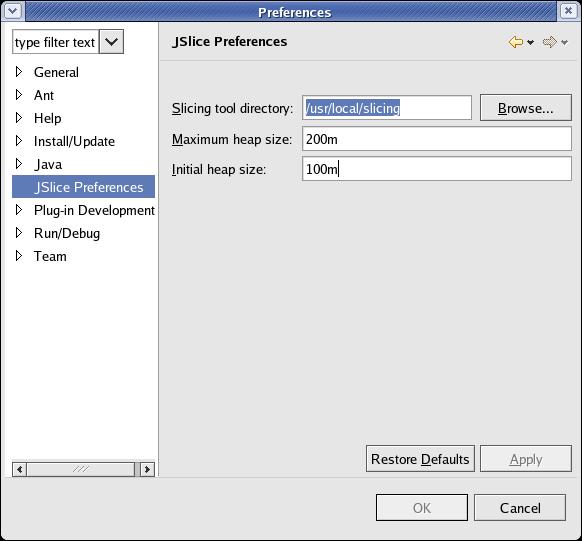Select the Team preferences category
Viewport: 582px width, 541px height.
click(50, 256)
